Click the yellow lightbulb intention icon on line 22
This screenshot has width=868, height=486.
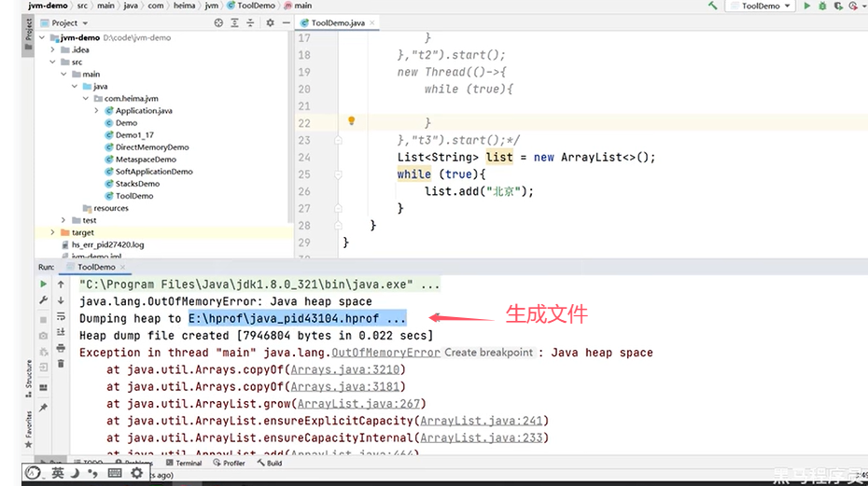point(351,120)
